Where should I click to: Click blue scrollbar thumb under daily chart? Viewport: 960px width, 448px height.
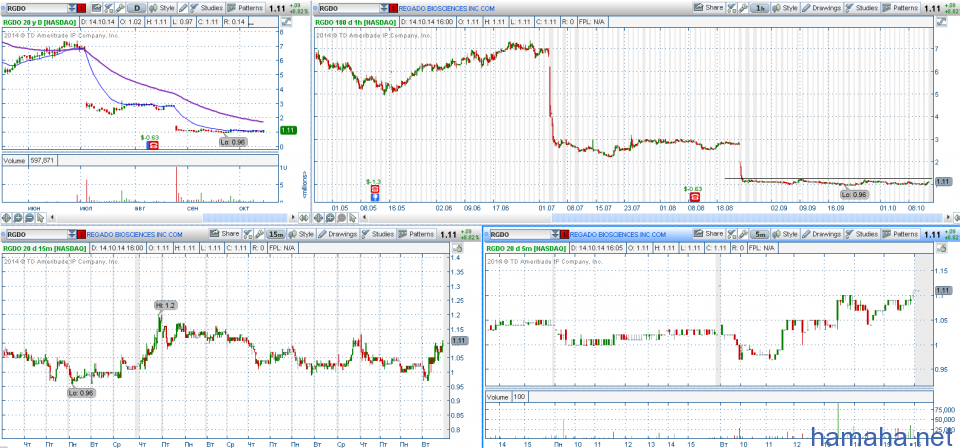pos(245,217)
